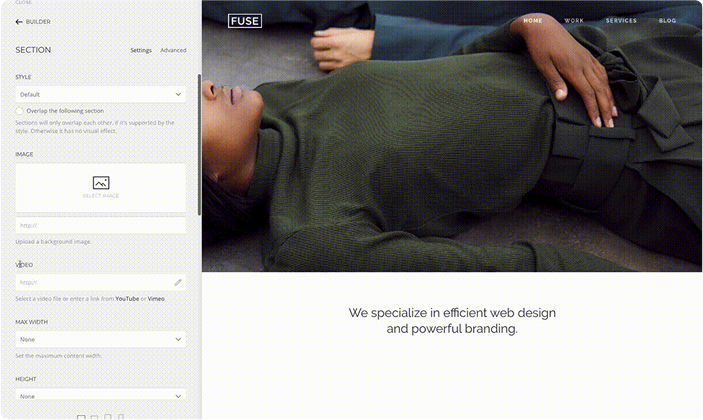This screenshot has width=703, height=420.
Task: Open the Work navigation item
Action: point(574,21)
